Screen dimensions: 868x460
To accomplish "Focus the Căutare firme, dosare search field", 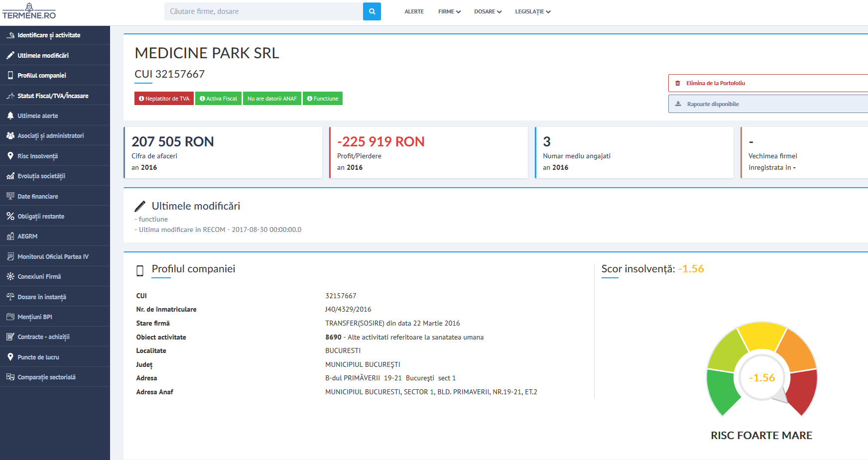I will coord(263,11).
